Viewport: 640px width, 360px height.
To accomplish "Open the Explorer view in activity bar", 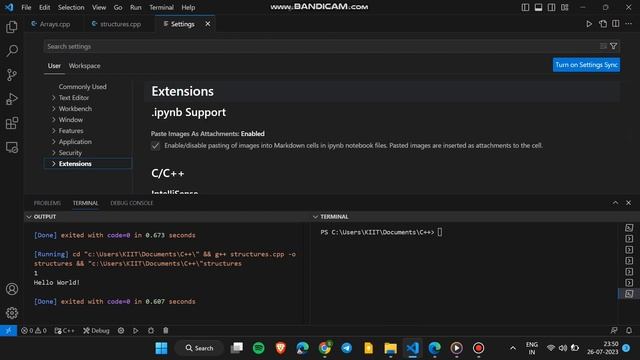I will coord(11,27).
